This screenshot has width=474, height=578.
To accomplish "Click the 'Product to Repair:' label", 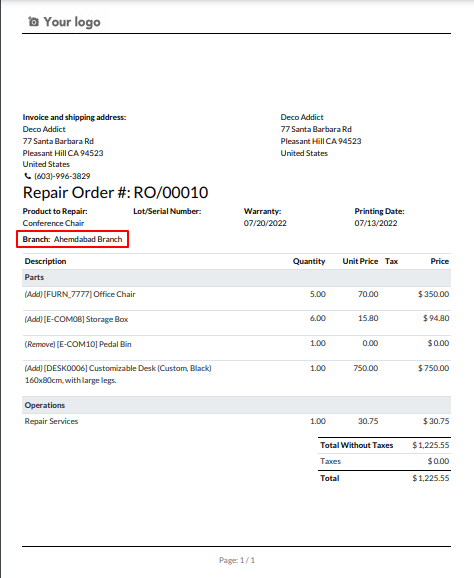I will (55, 211).
